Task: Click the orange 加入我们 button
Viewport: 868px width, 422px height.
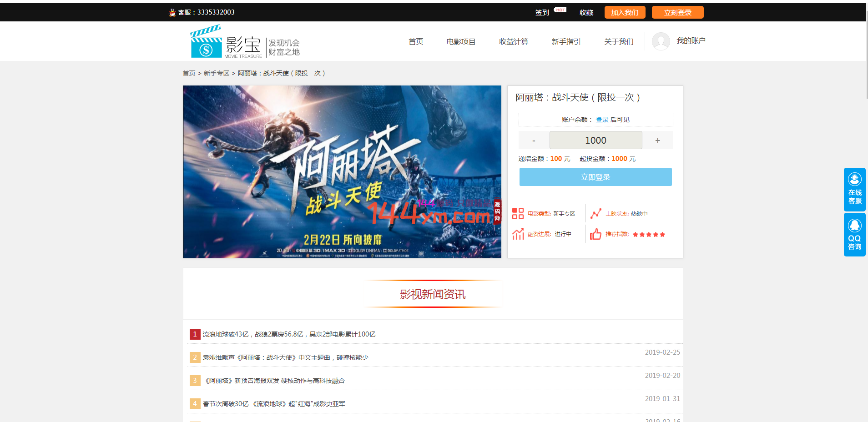Action: click(x=625, y=13)
